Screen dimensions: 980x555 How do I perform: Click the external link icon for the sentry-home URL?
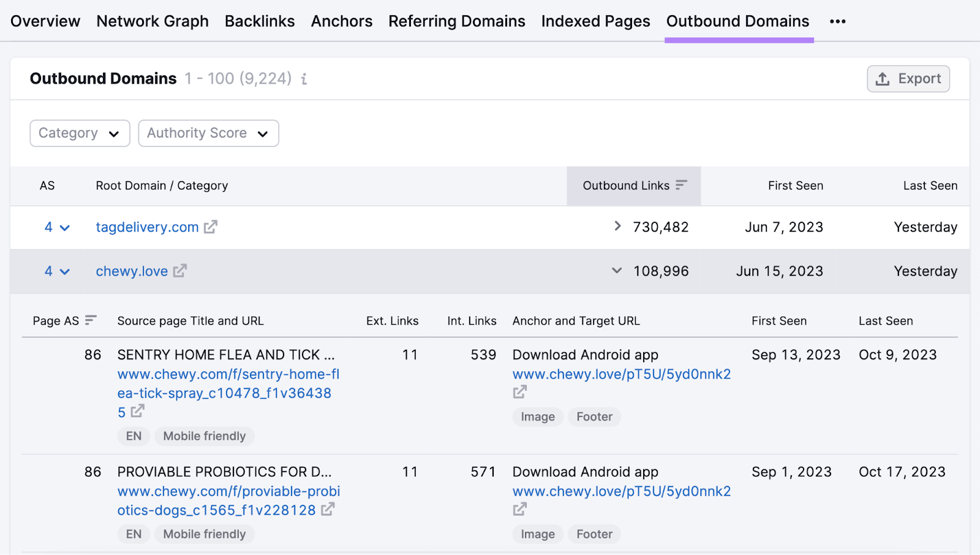138,412
